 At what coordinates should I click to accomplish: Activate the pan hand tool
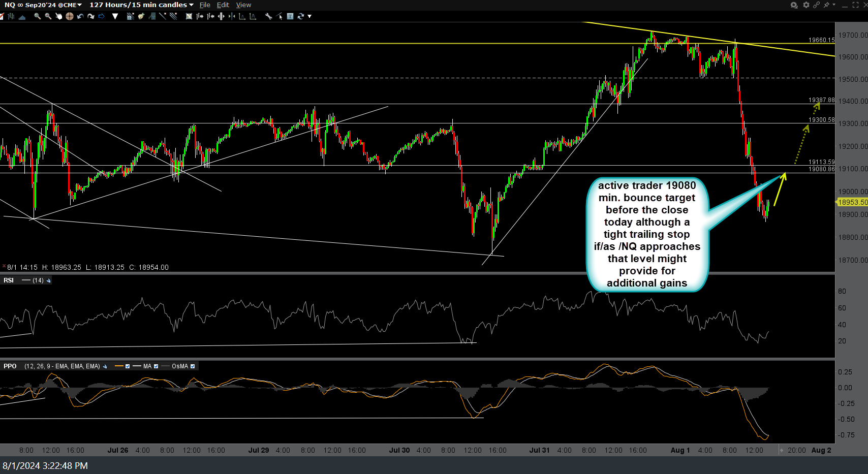59,16
